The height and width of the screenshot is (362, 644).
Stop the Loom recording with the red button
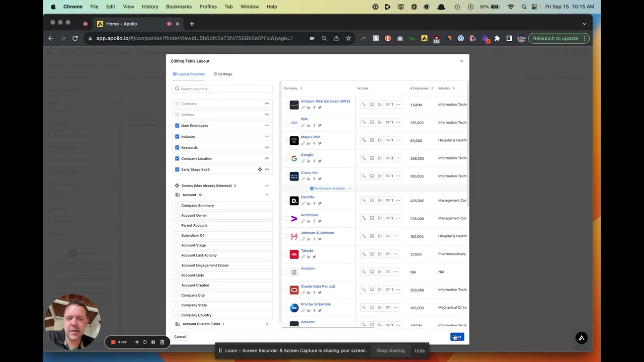[113, 342]
